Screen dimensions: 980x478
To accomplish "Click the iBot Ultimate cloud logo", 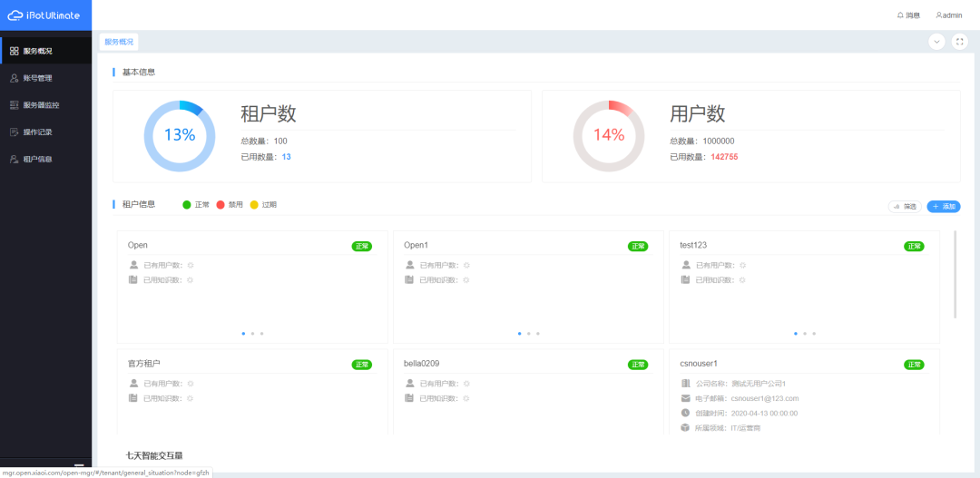I will (15, 15).
